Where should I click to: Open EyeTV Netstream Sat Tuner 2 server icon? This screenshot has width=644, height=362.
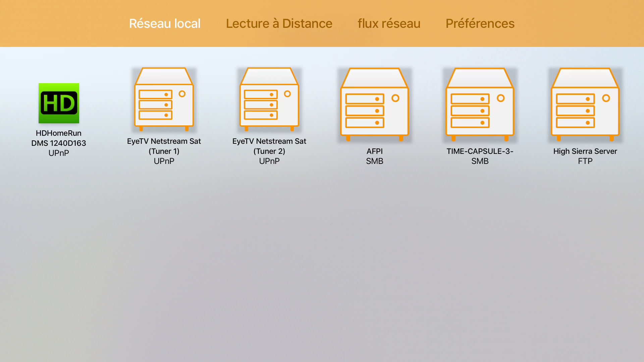pyautogui.click(x=269, y=99)
